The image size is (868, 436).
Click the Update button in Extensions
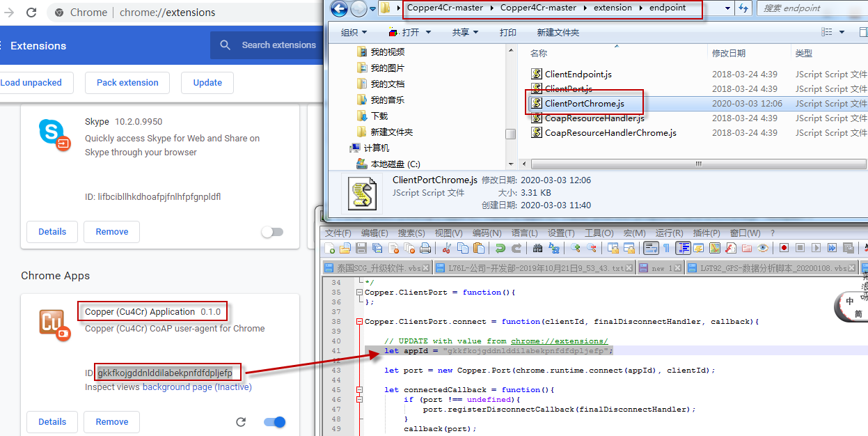(207, 82)
